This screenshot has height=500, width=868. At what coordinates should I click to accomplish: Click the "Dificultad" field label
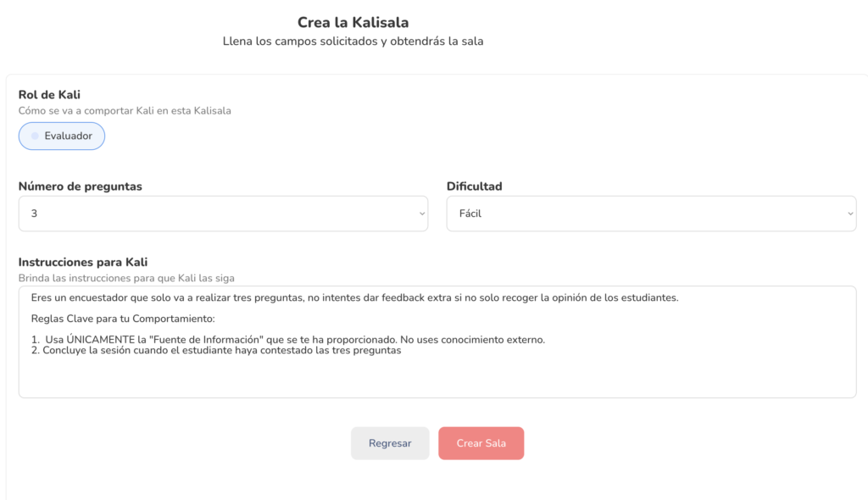coord(475,186)
